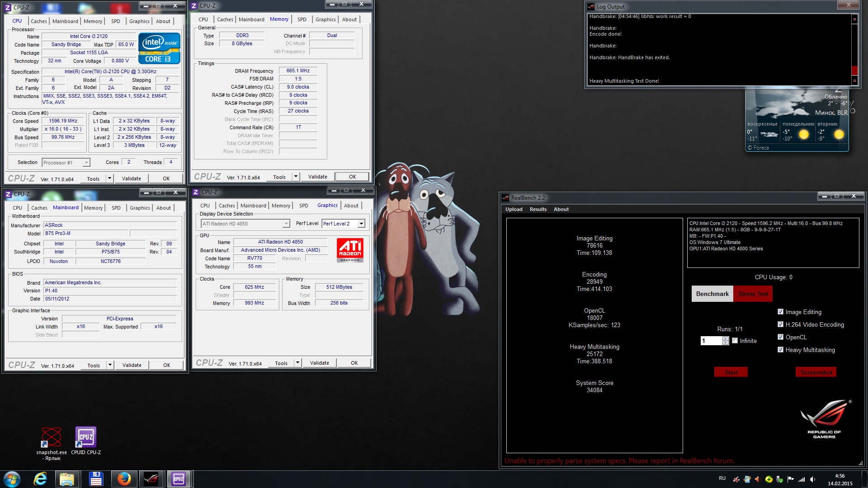The image size is (868, 488).
Task: Open snapshot.exe desktop shortcut
Action: coord(52,443)
